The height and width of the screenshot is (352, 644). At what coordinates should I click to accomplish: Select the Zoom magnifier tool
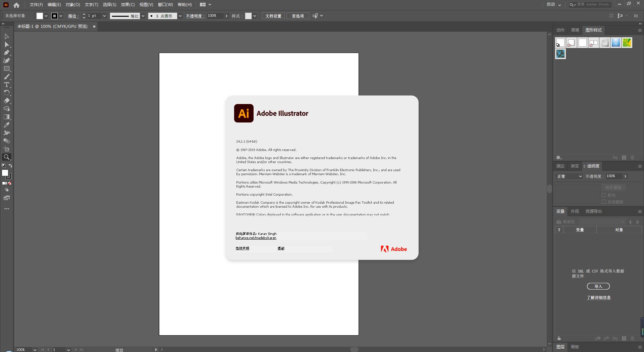tap(7, 157)
